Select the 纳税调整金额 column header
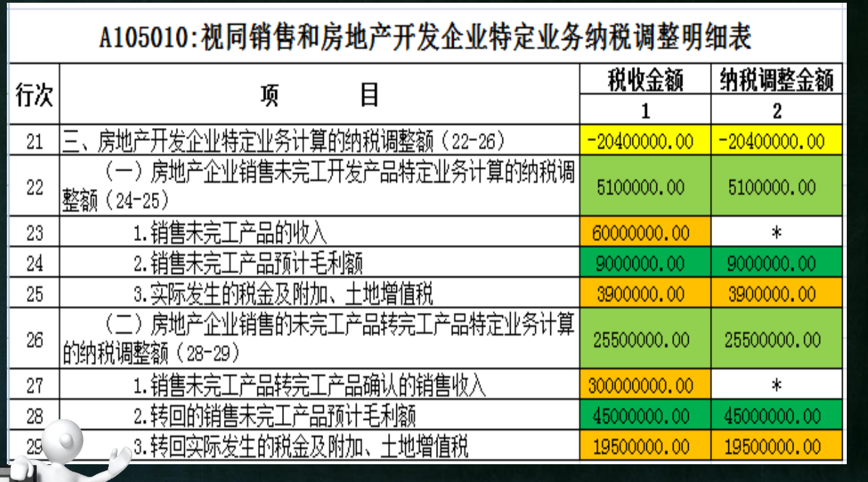 [x=776, y=81]
